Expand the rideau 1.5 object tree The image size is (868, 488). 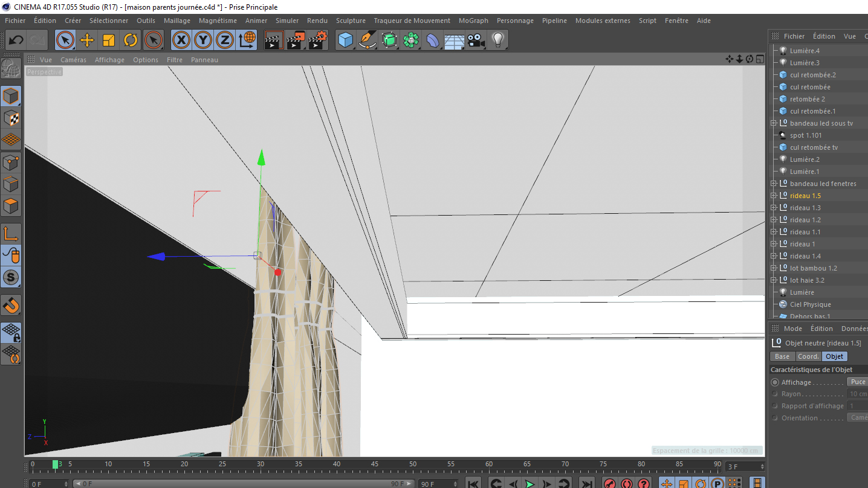click(773, 196)
